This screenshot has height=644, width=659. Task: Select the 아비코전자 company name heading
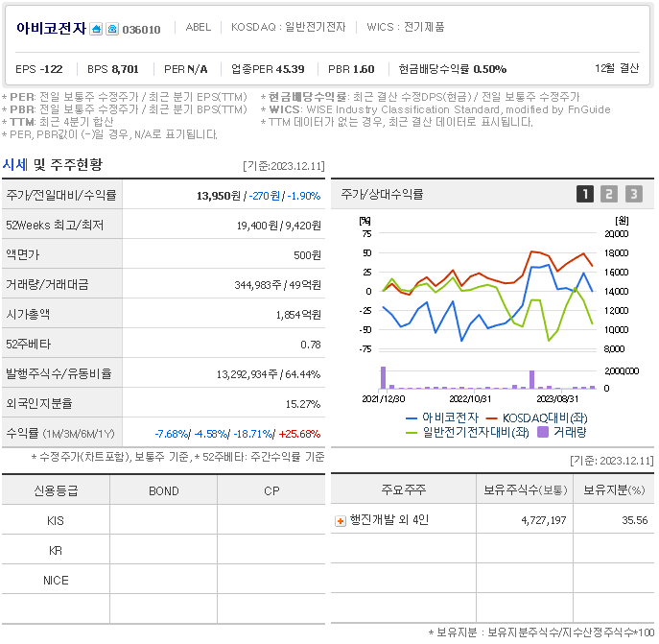(x=51, y=28)
